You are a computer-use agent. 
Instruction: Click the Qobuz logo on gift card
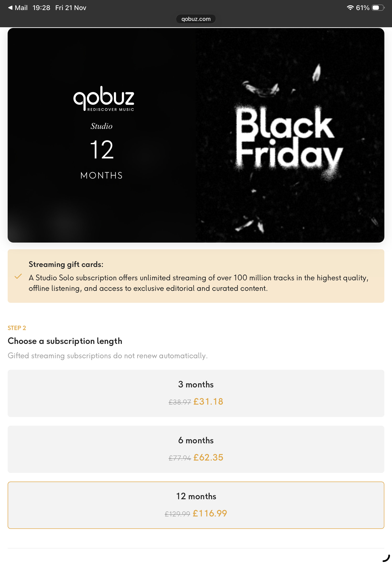104,98
